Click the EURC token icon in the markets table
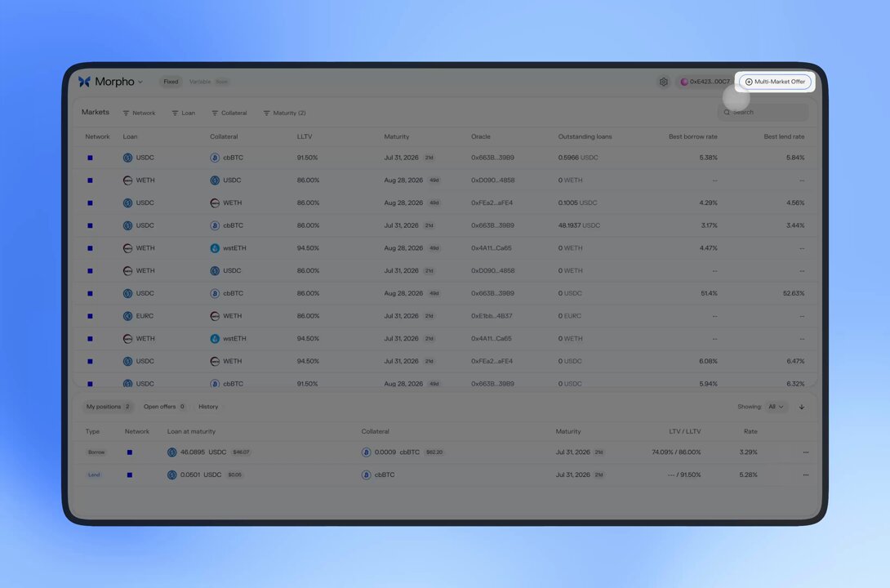 pyautogui.click(x=127, y=316)
